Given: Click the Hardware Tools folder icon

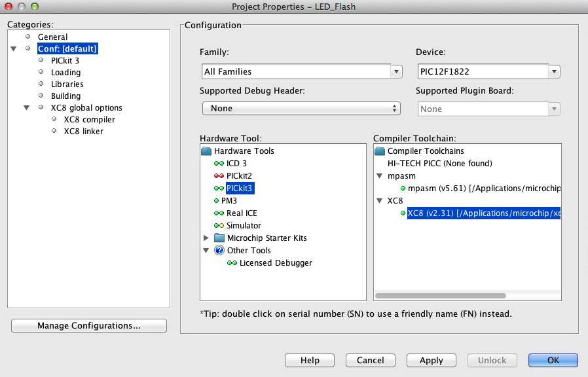Looking at the screenshot, I should tap(206, 151).
